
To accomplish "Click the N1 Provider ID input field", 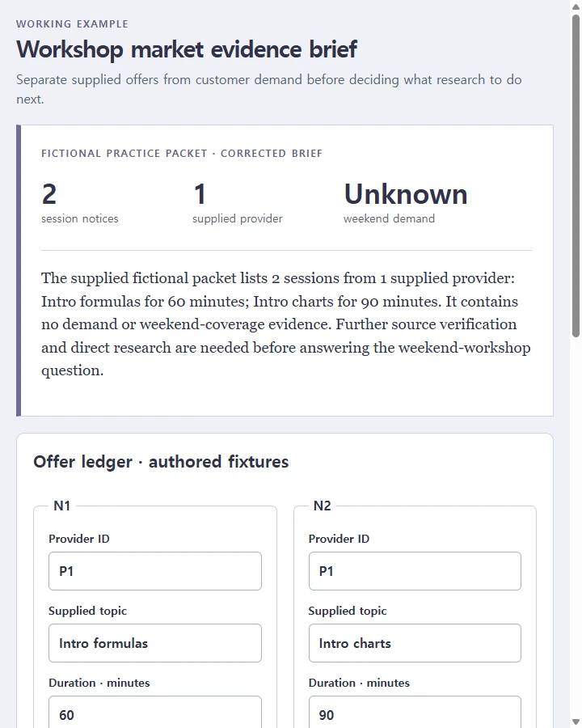I will 155,571.
